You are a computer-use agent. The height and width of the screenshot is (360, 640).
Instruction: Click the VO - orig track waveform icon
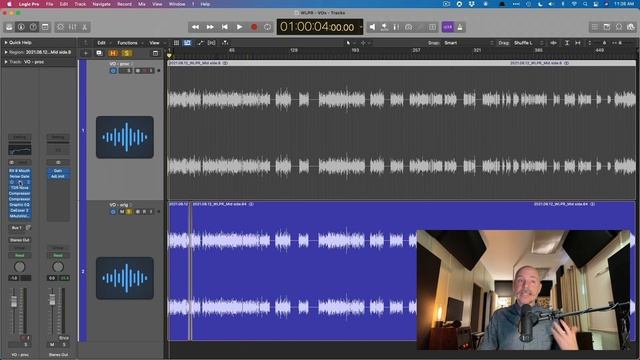point(125,278)
